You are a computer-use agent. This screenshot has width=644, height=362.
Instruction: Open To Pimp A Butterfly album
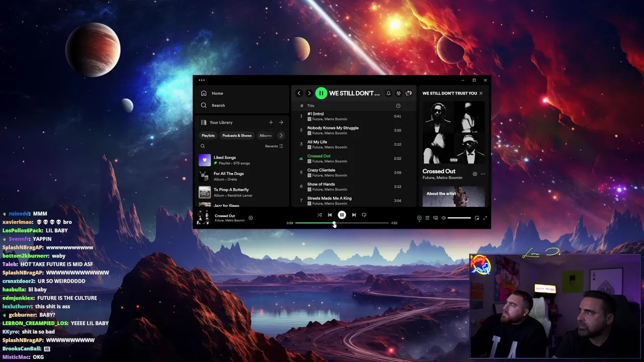tap(242, 192)
